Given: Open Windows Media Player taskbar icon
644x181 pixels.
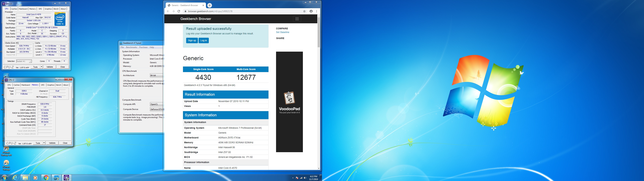Looking at the screenshot, I should [35, 178].
